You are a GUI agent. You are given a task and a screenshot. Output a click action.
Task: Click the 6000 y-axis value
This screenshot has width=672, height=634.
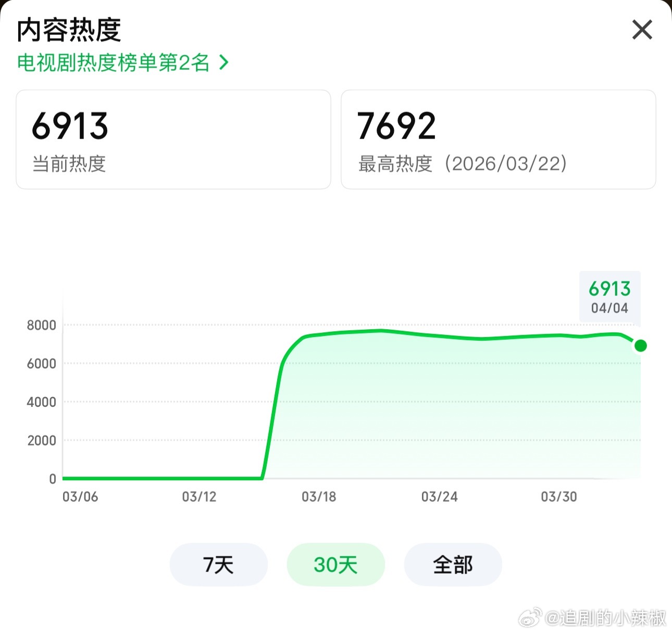[x=42, y=364]
